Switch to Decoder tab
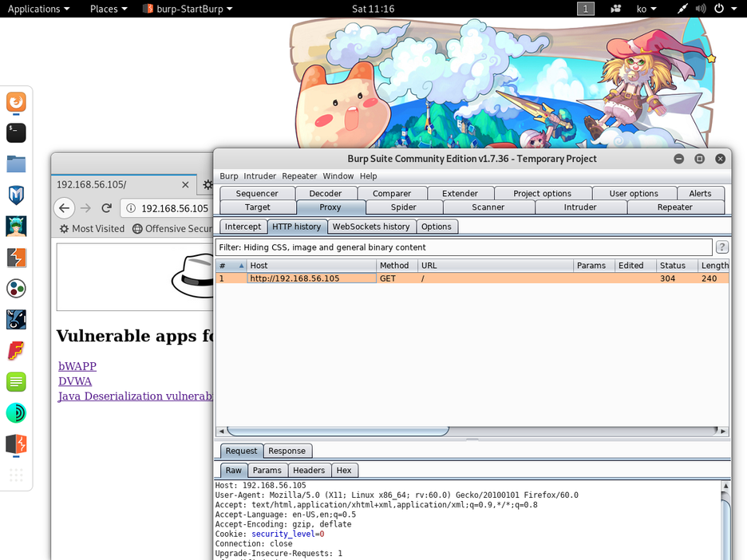This screenshot has height=560, width=747. coord(326,193)
